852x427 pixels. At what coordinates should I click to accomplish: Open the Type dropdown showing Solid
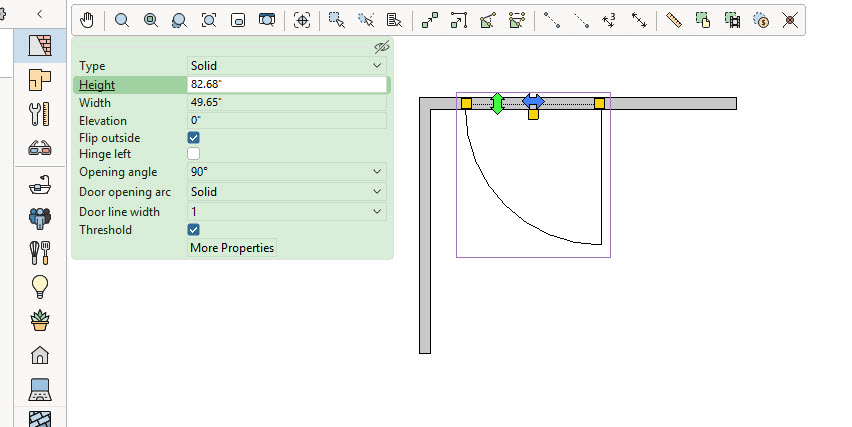coord(287,66)
